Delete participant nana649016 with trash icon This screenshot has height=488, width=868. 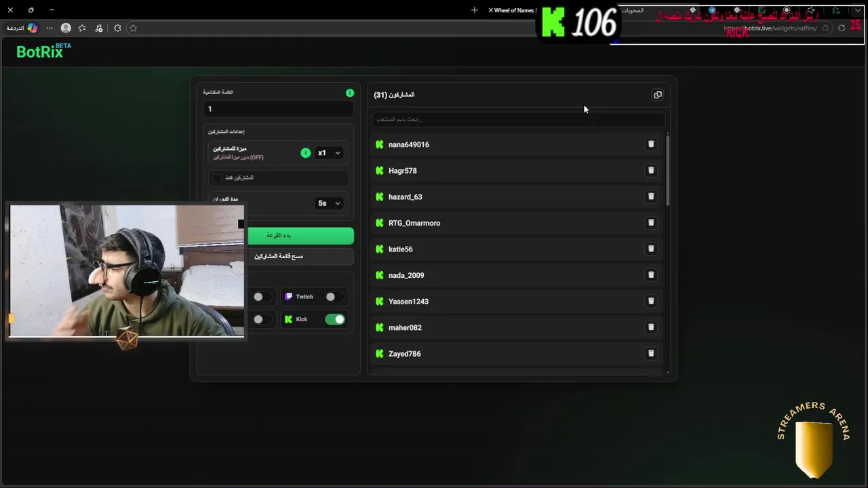tap(651, 144)
